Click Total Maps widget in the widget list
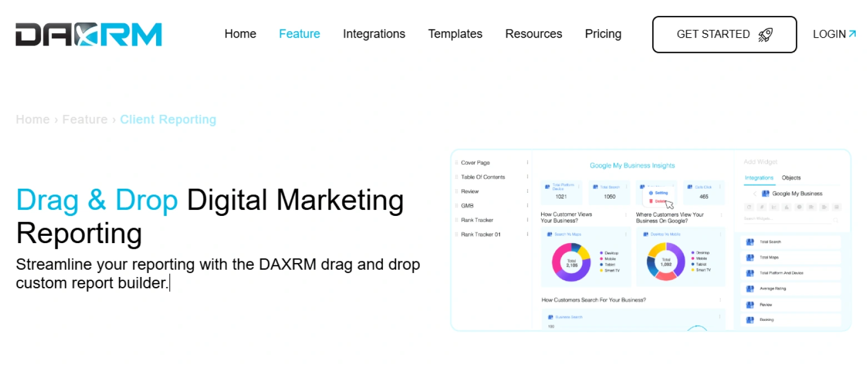The image size is (868, 368). coord(791,258)
